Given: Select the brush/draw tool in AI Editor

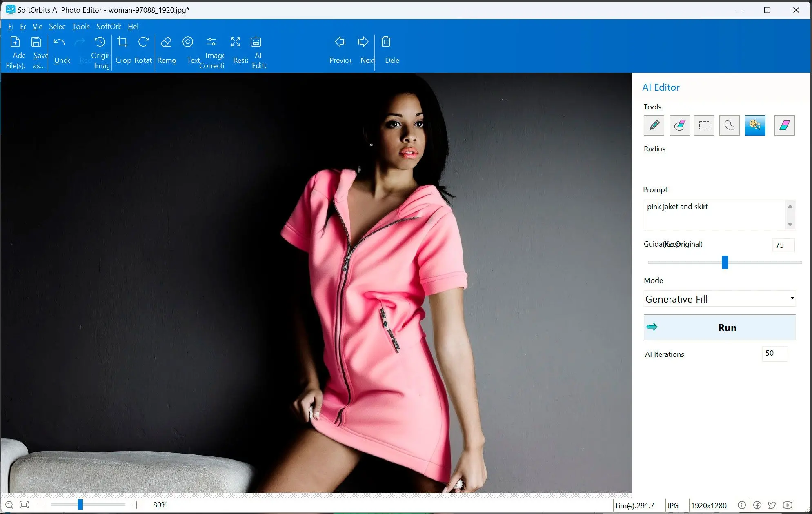Looking at the screenshot, I should pos(654,125).
